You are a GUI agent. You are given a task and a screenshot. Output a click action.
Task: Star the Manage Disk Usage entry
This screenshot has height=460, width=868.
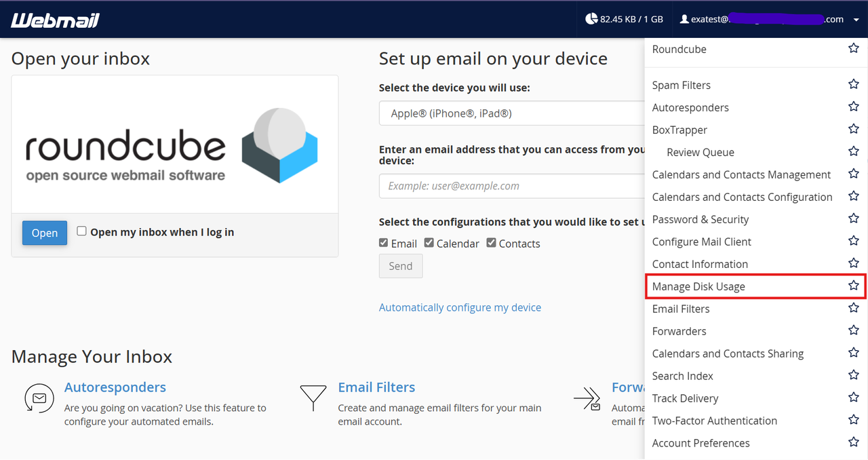pyautogui.click(x=854, y=286)
